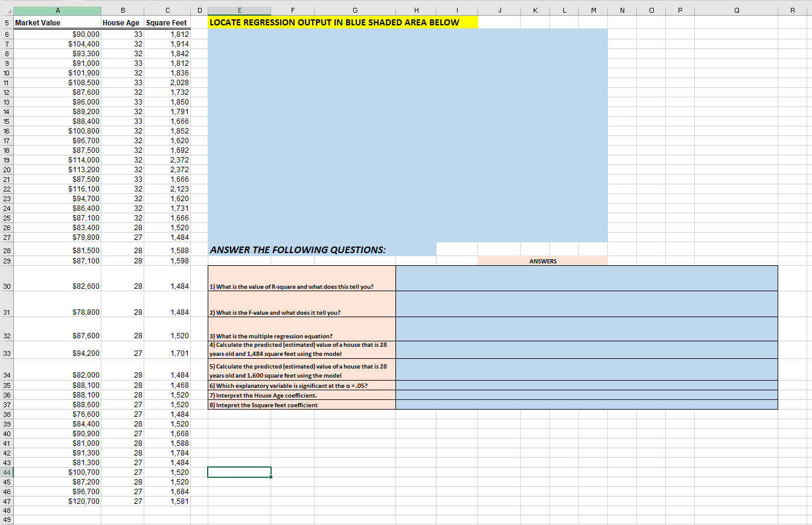Click the yellow LOCATE REGRESSION OUTPUT banner cell
812x525 pixels.
pos(302,22)
